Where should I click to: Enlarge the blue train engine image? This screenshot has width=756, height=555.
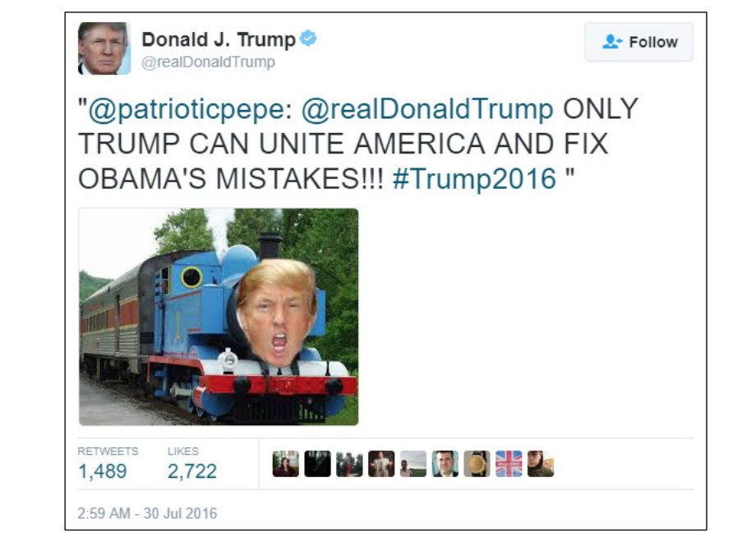click(x=219, y=317)
